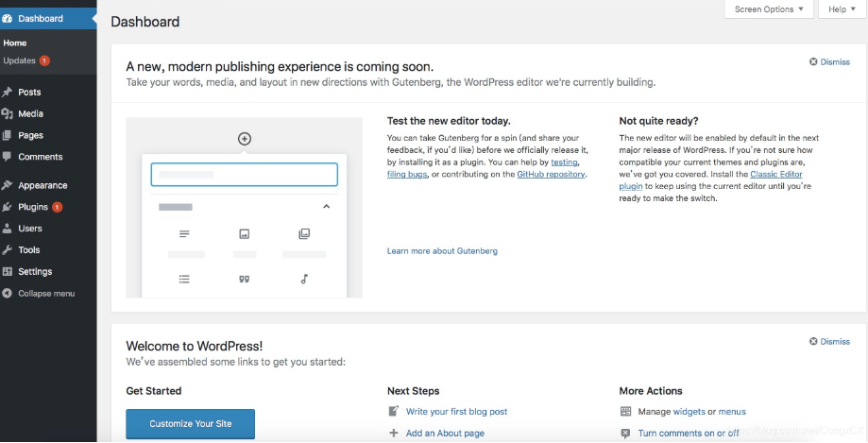Click the paragraph block icon in preview
The height and width of the screenshot is (443, 868).
(184, 234)
